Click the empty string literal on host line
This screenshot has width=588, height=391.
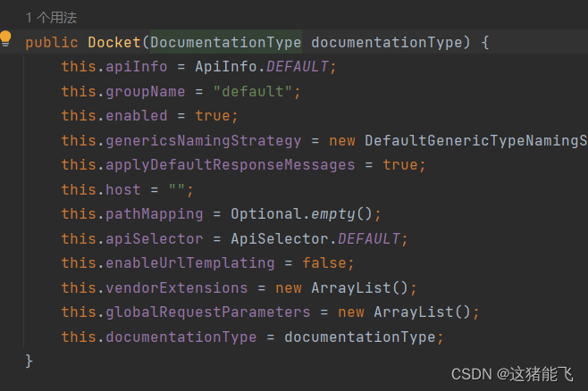[x=176, y=187]
